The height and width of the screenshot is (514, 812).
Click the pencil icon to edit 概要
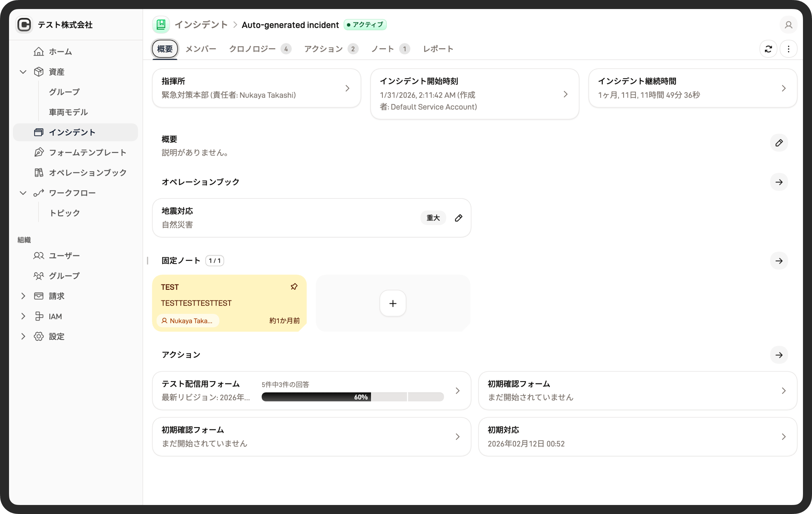coord(779,143)
